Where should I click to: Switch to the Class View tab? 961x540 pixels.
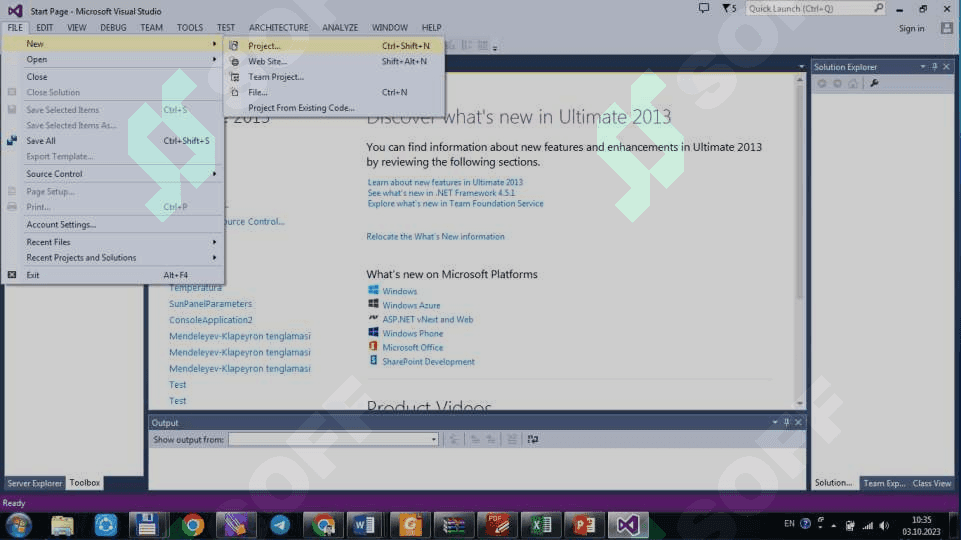click(932, 483)
